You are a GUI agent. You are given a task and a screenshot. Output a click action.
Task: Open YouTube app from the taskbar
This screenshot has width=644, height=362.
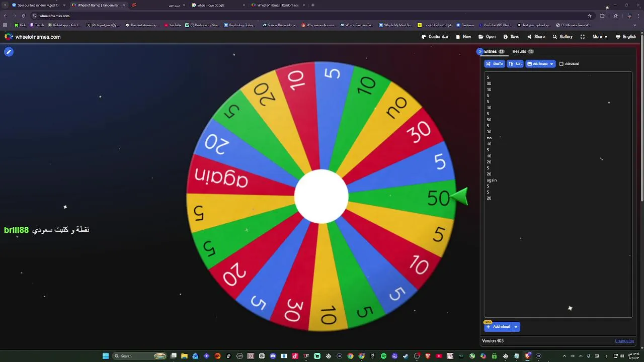pyautogui.click(x=439, y=356)
